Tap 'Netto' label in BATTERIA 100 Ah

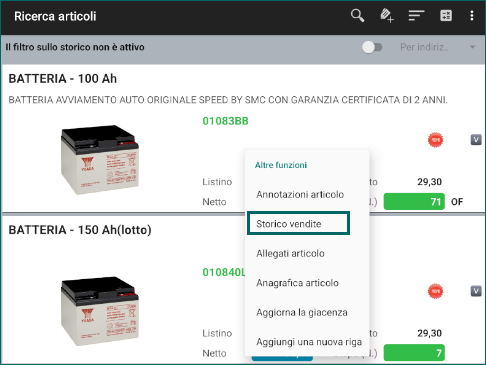[x=214, y=202]
